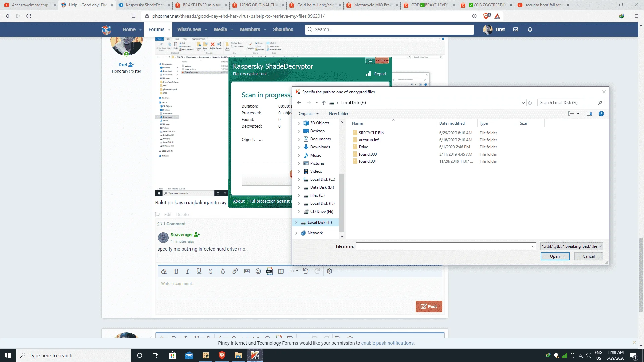This screenshot has width=644, height=362.
Task: Click the Italic formatting icon
Action: 187,271
